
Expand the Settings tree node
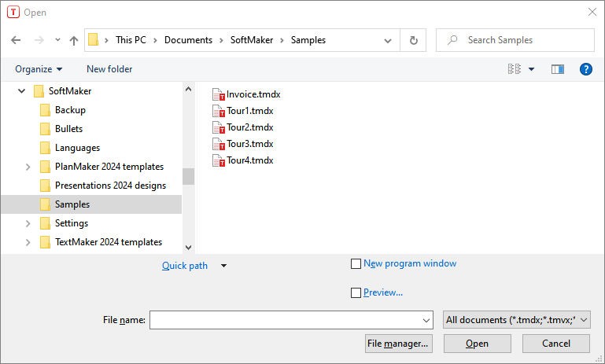28,223
